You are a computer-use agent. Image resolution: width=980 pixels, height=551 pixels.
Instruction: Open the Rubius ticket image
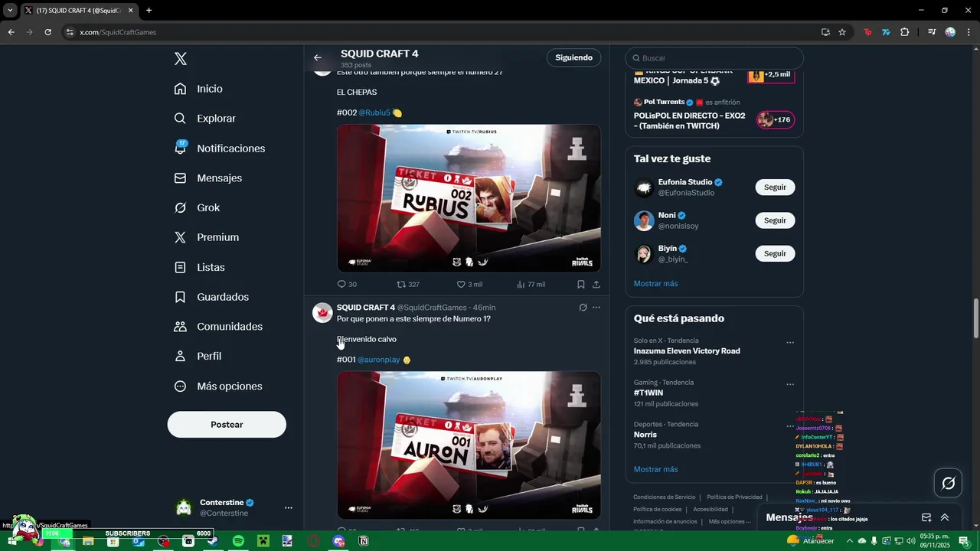[x=469, y=198]
